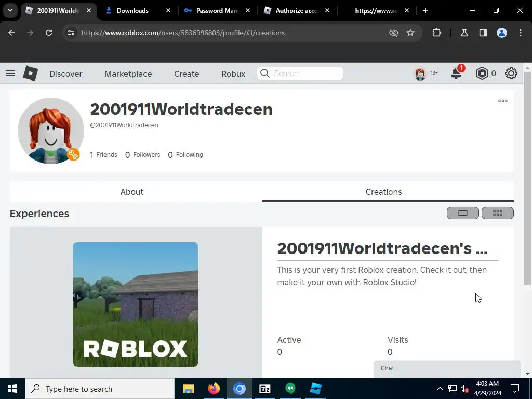Viewport: 532px width, 399px height.
Task: Select the Creations tab
Action: tap(384, 192)
